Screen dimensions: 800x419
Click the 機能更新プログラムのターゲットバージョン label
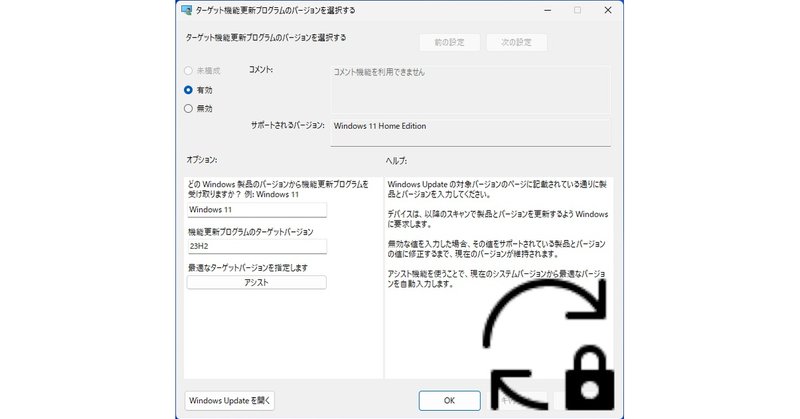click(x=251, y=232)
